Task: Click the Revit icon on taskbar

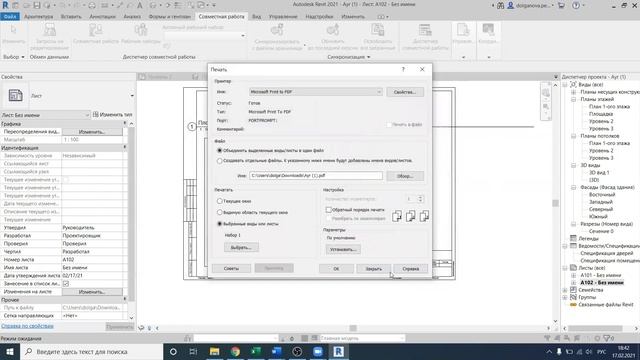Action: 338,351
